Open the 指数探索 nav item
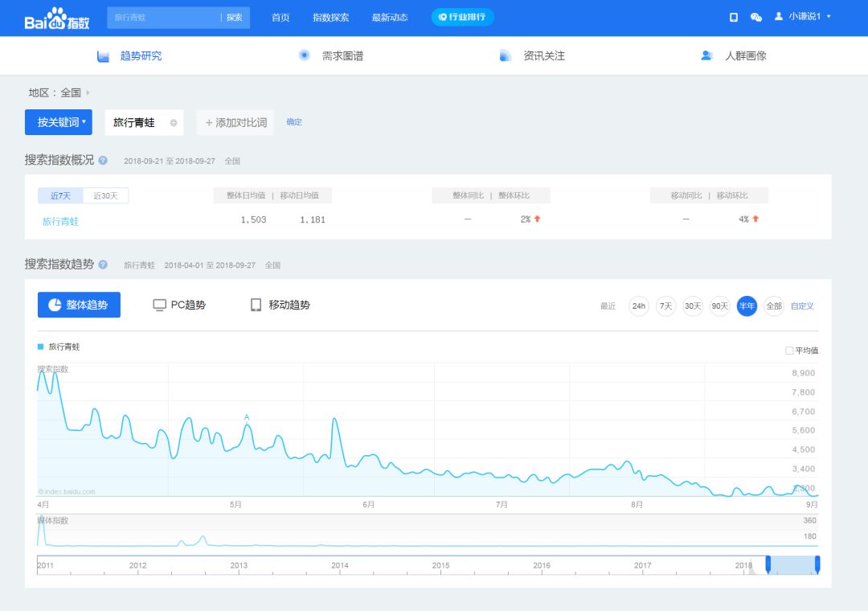 (330, 17)
